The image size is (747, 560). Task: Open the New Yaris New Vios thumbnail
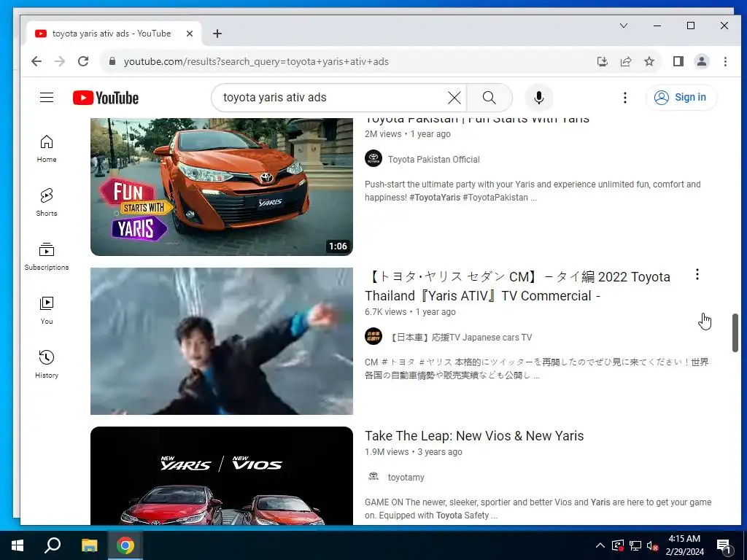pyautogui.click(x=222, y=475)
